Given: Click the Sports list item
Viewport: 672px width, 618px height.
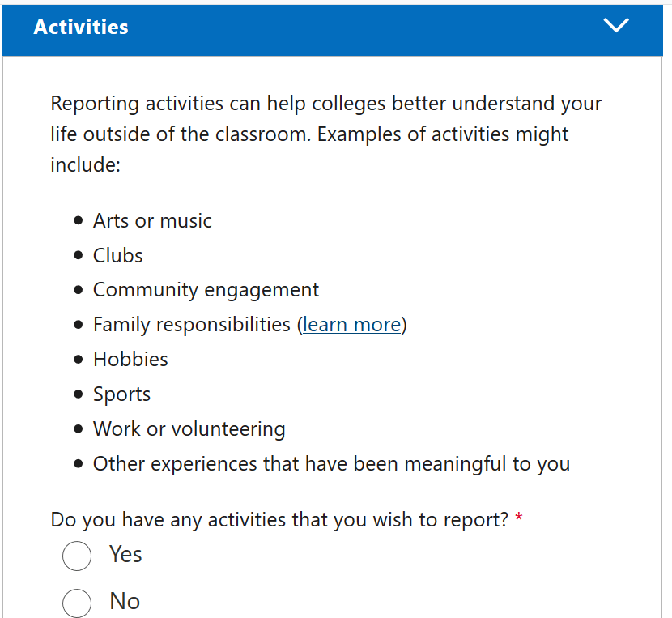Looking at the screenshot, I should pyautogui.click(x=121, y=394).
